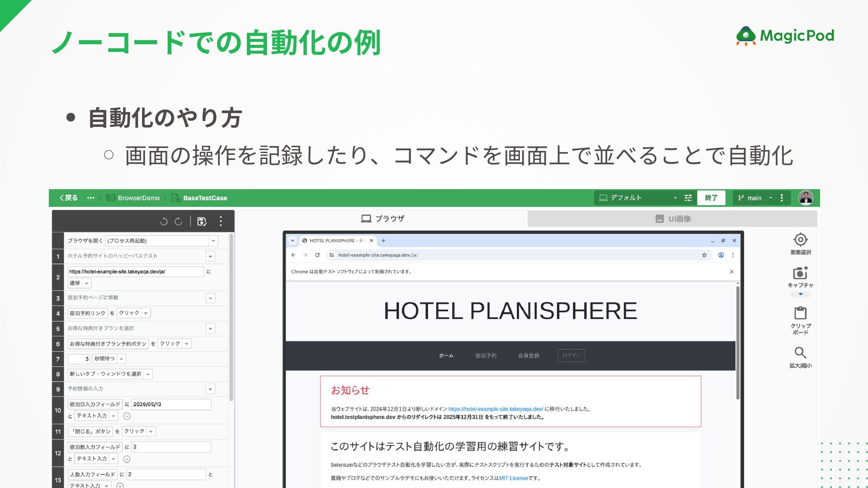Open the main branch dropdown

(x=755, y=198)
